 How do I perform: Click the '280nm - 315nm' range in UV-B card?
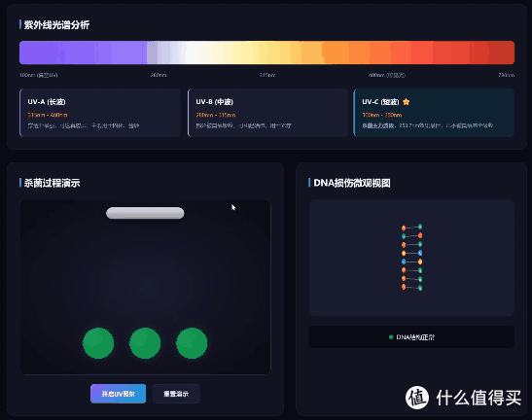[216, 115]
